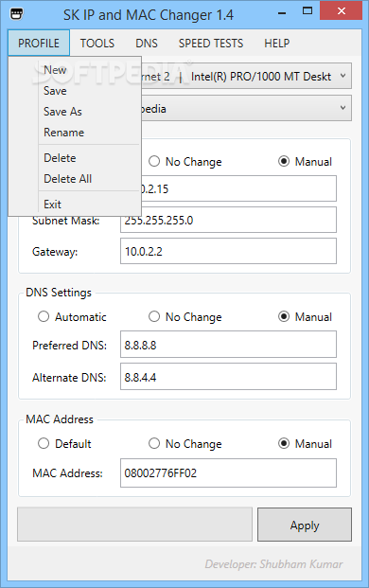The height and width of the screenshot is (588, 369).
Task: Minimize the SK IP and MAC Changer window
Action: [283, 12]
